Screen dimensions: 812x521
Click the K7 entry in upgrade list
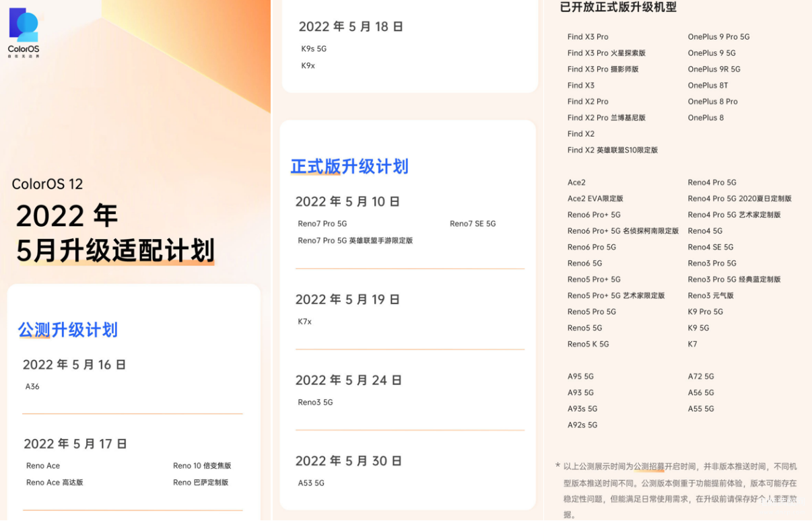pos(692,344)
